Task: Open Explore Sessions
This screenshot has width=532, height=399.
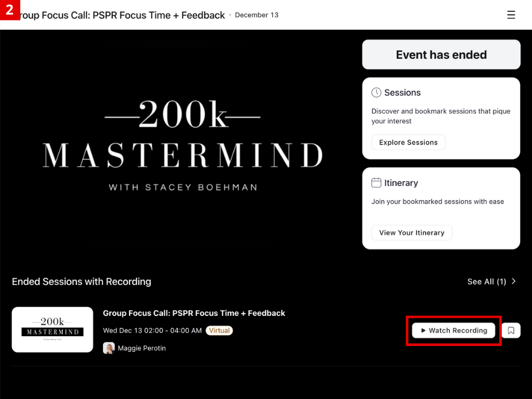Action: pos(408,142)
